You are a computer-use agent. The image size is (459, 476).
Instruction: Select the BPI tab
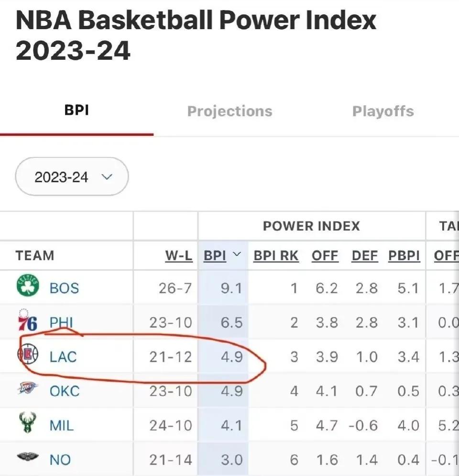click(76, 110)
